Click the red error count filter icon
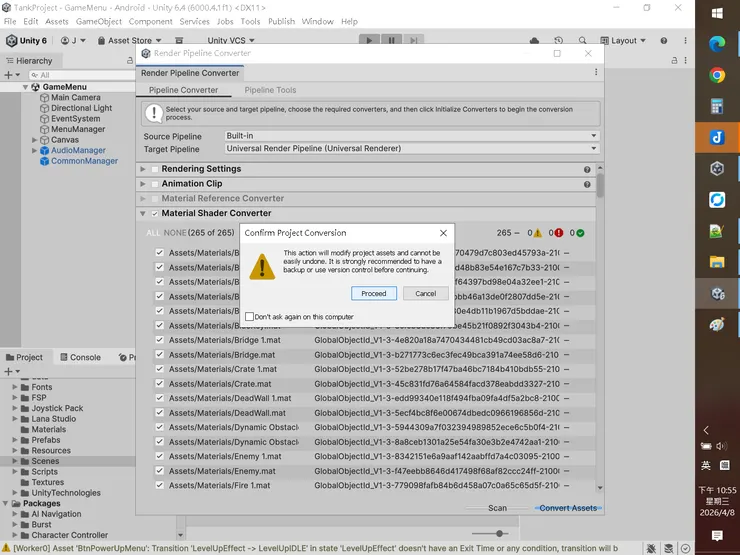The height and width of the screenshot is (555, 740). (x=559, y=233)
